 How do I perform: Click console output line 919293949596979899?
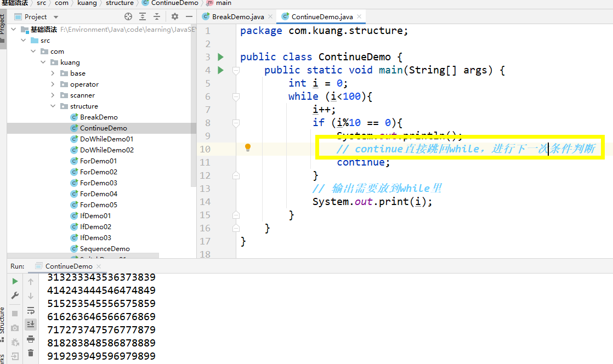click(x=101, y=356)
